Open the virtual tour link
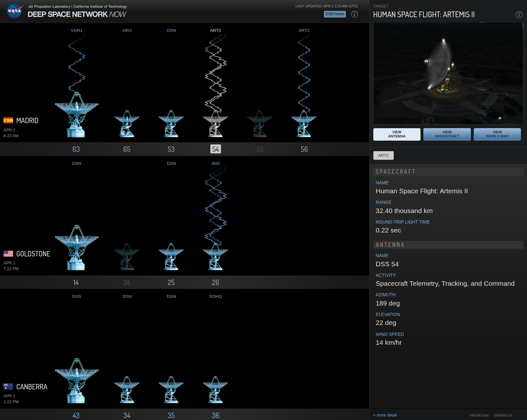 [479, 415]
